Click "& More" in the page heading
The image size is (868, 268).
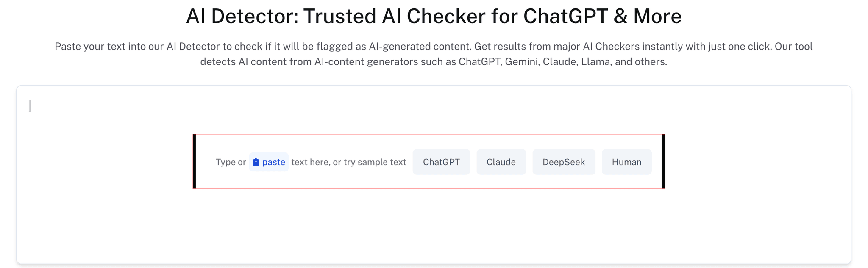pyautogui.click(x=647, y=17)
